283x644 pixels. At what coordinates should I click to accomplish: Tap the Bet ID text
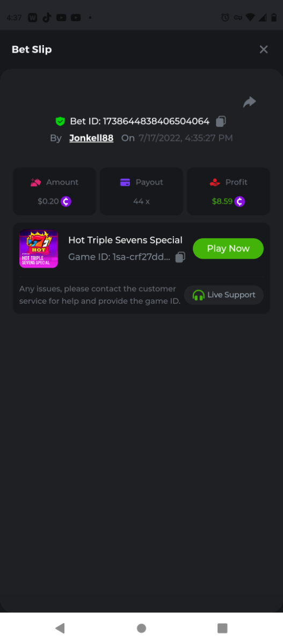140,121
